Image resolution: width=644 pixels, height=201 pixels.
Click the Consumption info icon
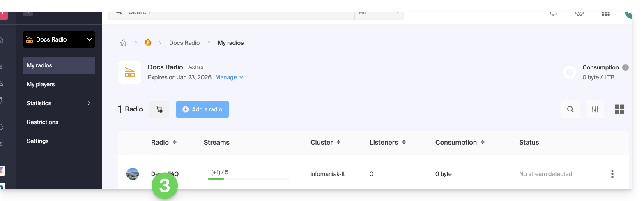click(626, 67)
